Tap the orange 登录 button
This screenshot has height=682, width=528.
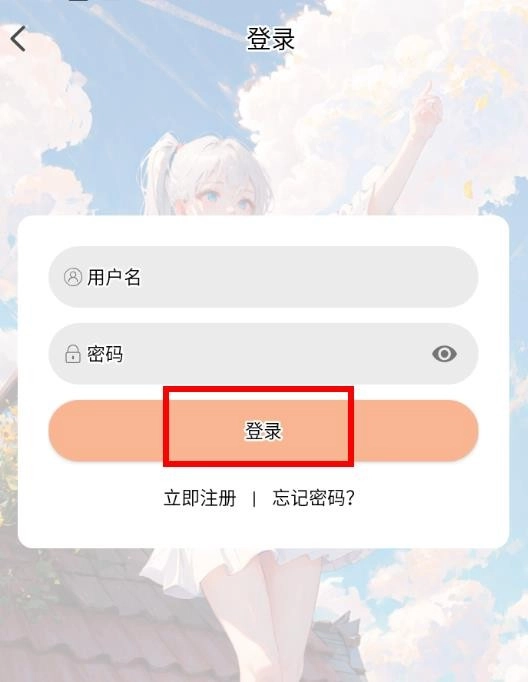coord(264,431)
